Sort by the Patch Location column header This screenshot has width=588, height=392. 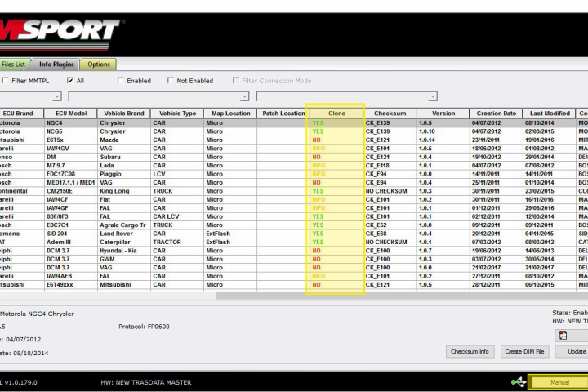pyautogui.click(x=283, y=114)
